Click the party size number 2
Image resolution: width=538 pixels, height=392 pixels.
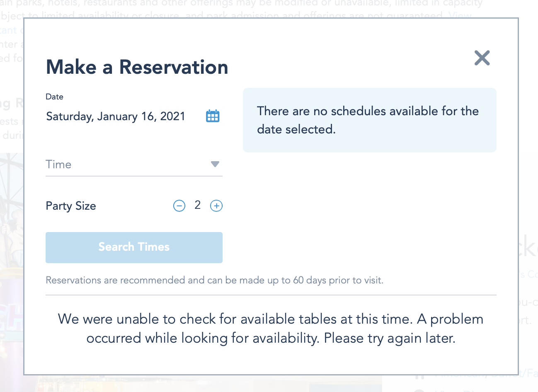198,205
